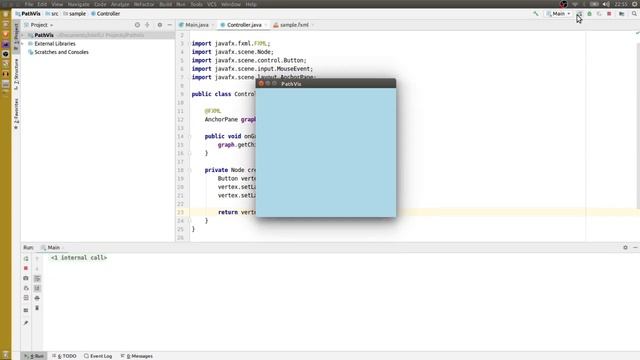Toggle scroll-to-end icon in the Run console

click(37, 288)
